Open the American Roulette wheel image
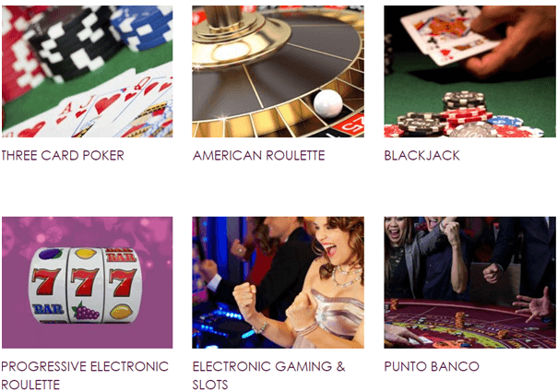This screenshot has height=392, width=558. tap(278, 71)
